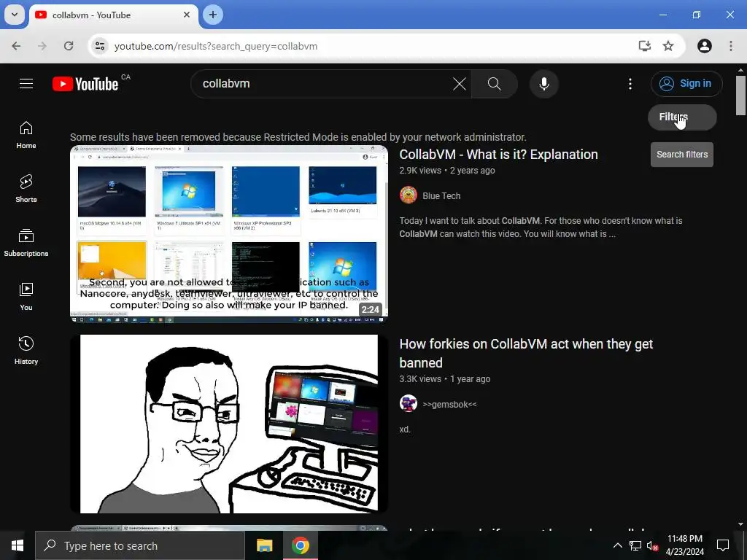The height and width of the screenshot is (560, 747).
Task: Open YouTube settings three-dot menu
Action: coord(630,84)
